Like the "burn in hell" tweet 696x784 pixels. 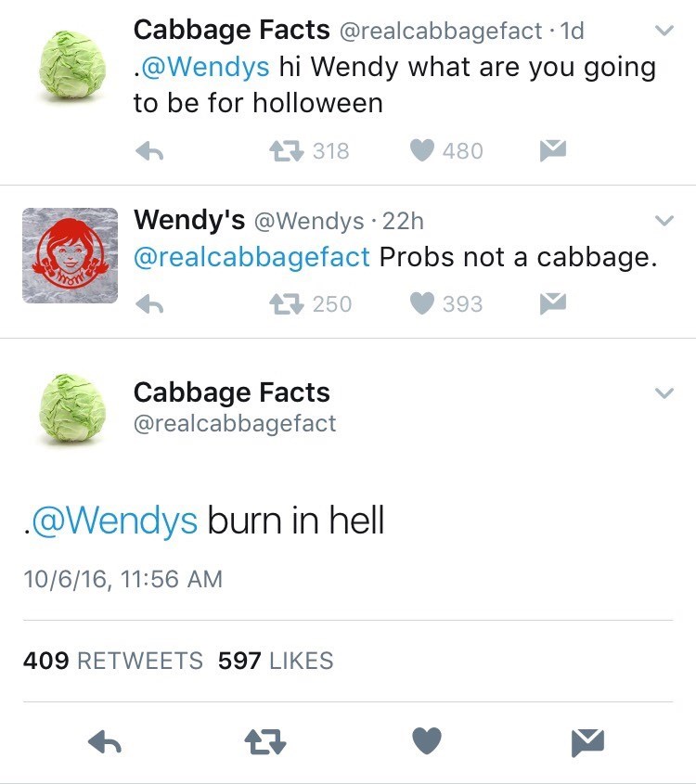(426, 740)
